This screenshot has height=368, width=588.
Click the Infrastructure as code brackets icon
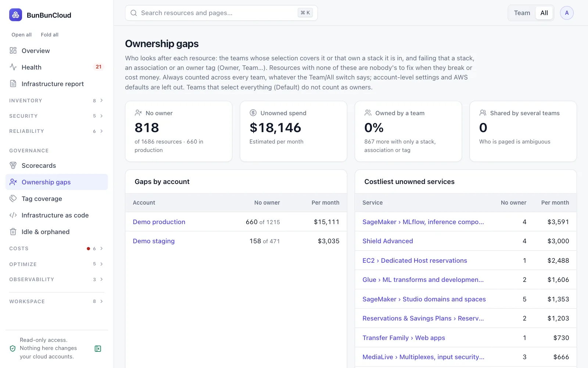[x=13, y=215]
